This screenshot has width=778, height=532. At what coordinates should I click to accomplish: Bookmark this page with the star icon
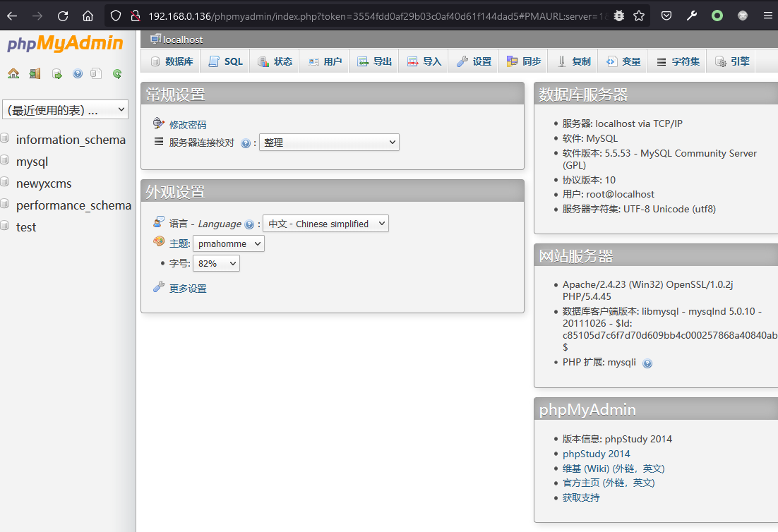(639, 16)
